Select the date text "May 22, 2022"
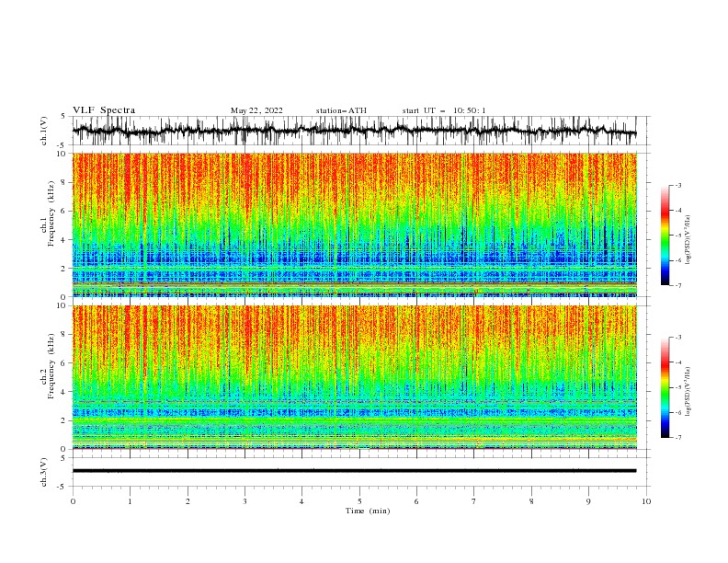The image size is (728, 563). 256,110
